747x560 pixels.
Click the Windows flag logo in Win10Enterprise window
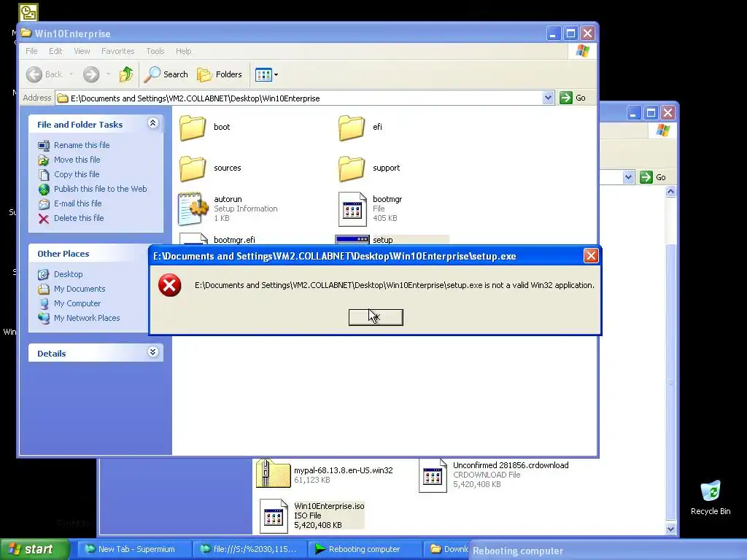[582, 51]
